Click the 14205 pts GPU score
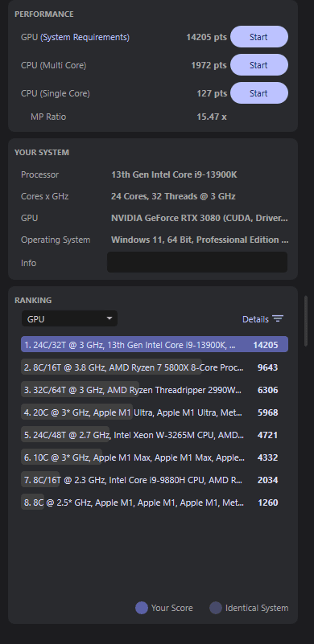Viewport: 314px width, 644px height. [206, 37]
